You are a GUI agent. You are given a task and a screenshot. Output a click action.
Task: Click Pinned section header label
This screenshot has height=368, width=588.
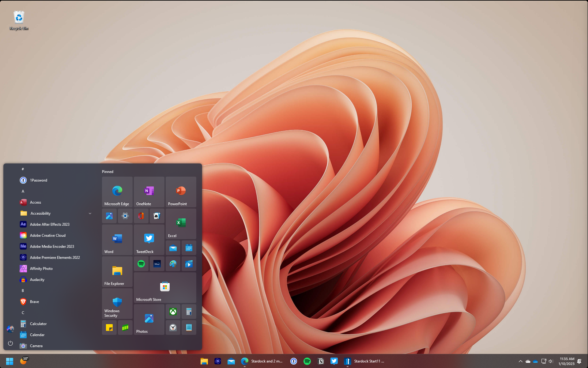[107, 171]
